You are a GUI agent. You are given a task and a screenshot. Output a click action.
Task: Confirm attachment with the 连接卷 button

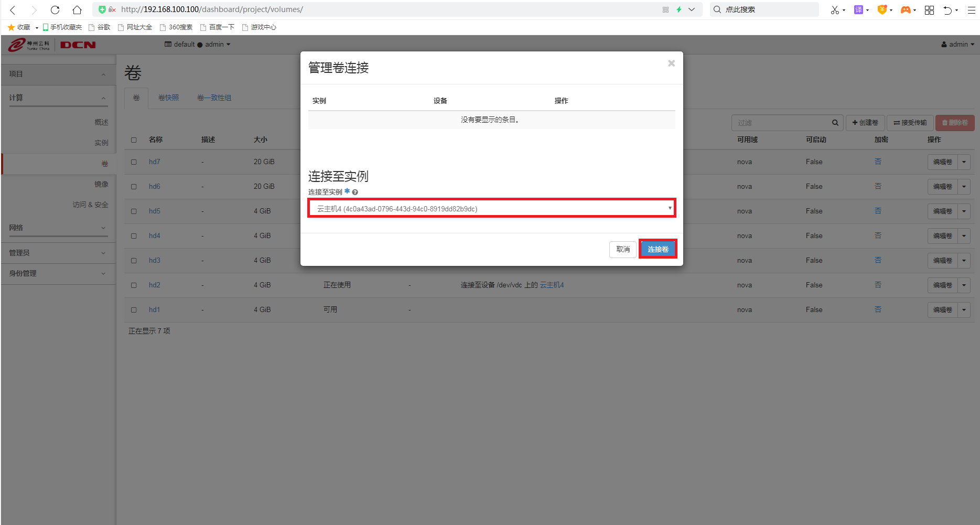point(658,249)
